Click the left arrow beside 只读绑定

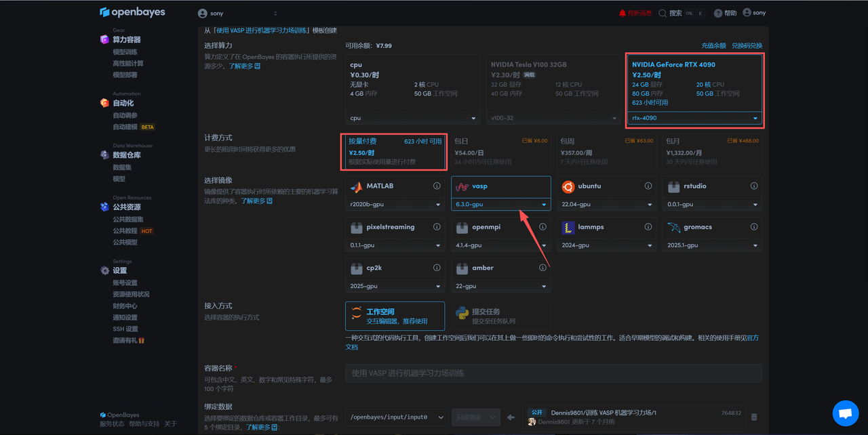click(511, 417)
